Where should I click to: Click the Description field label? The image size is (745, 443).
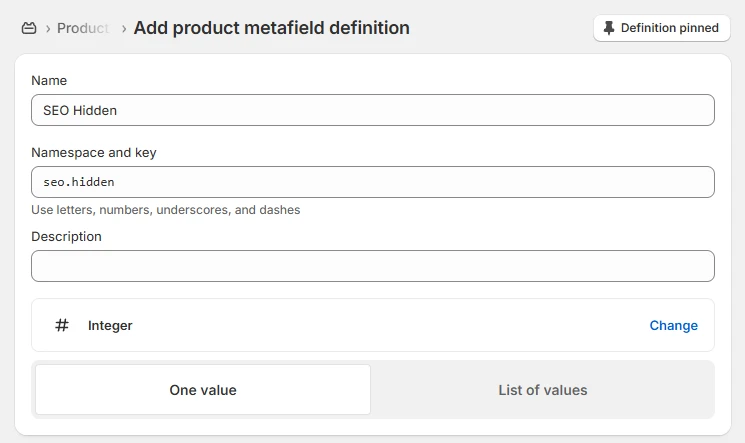pyautogui.click(x=66, y=236)
